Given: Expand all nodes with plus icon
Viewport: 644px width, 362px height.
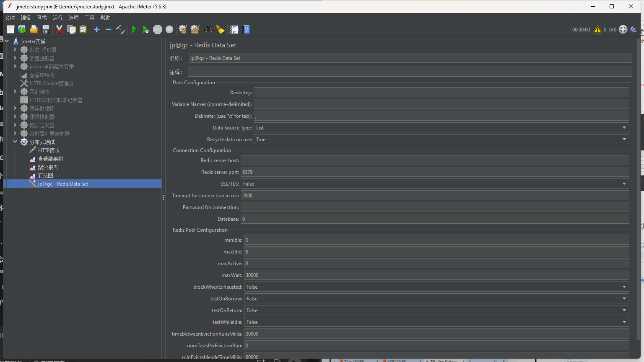Looking at the screenshot, I should click(x=97, y=29).
